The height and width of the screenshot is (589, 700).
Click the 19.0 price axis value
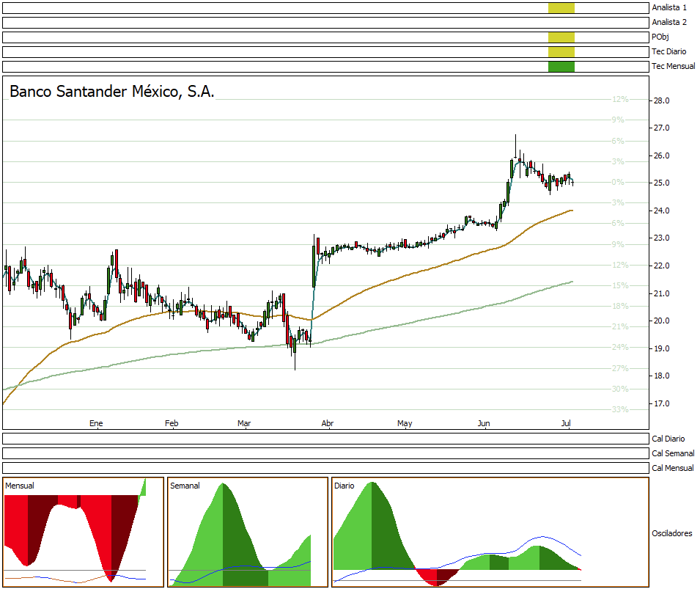click(x=662, y=348)
